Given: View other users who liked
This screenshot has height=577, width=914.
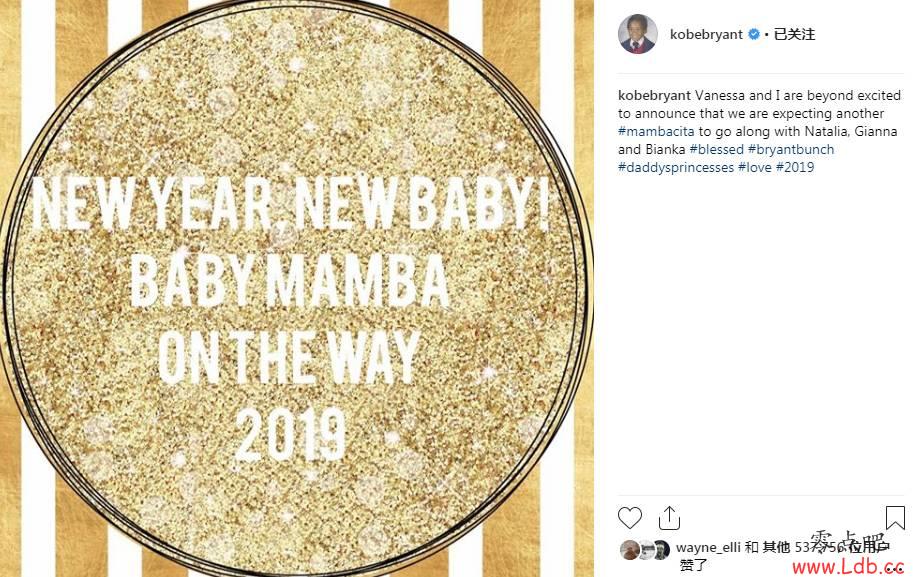Looking at the screenshot, I should 825,547.
